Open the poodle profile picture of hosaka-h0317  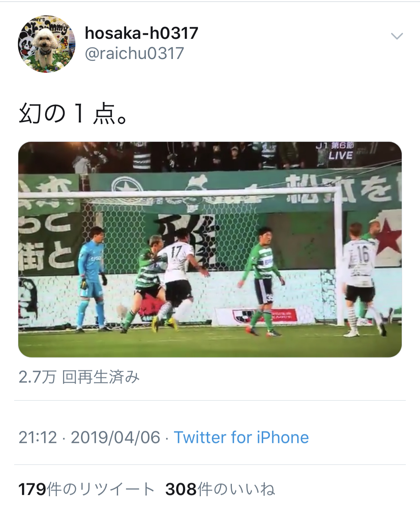(x=47, y=44)
